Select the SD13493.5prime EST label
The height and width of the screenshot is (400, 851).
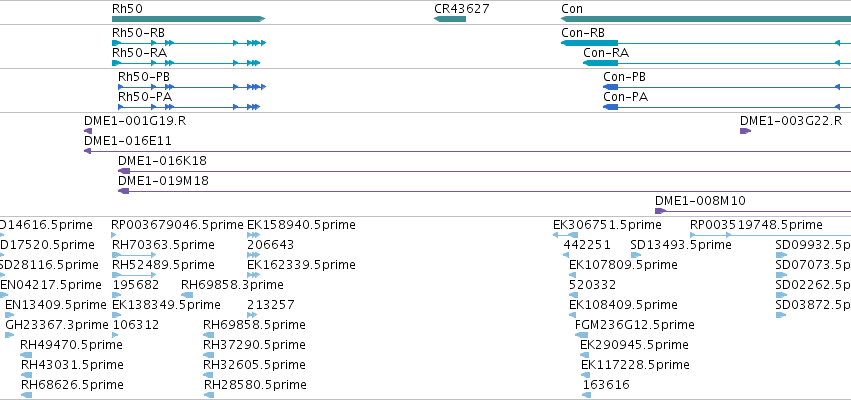pyautogui.click(x=681, y=245)
